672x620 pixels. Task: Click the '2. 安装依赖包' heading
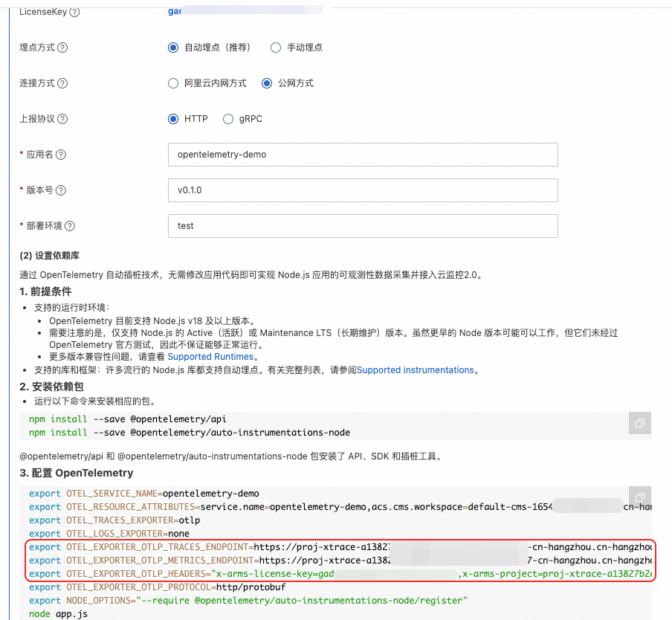point(51,387)
